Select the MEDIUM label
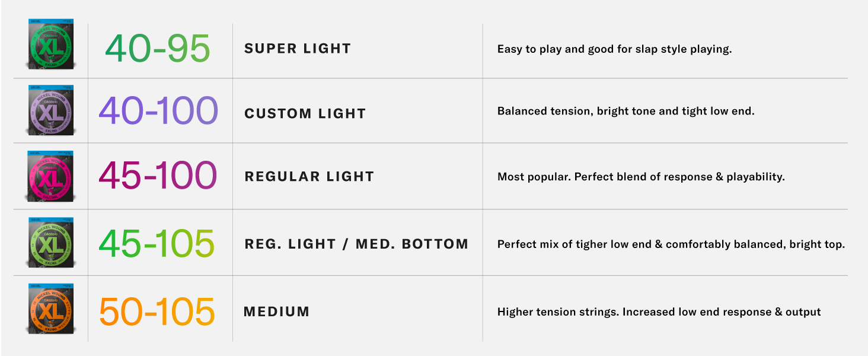Image resolution: width=868 pixels, height=356 pixels. (x=277, y=311)
